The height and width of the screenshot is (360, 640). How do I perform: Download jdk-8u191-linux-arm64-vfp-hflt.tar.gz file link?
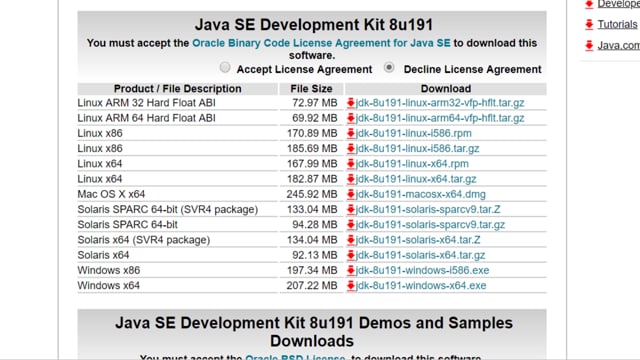440,118
